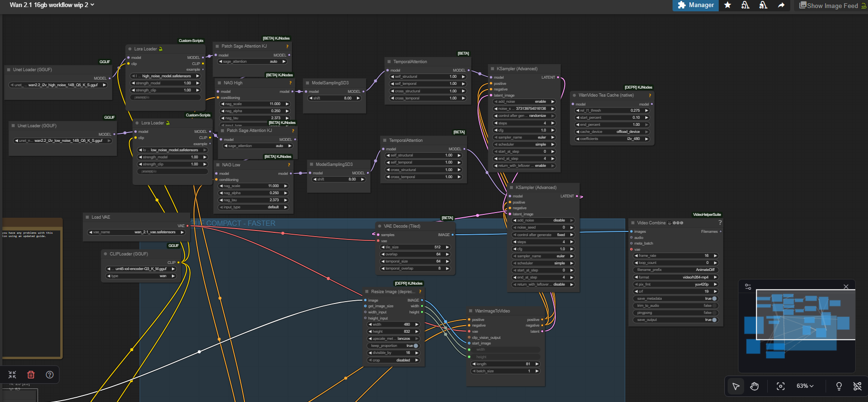The height and width of the screenshot is (402, 868).
Task: Click the filename_prefix AnimateDiff field
Action: click(x=676, y=270)
